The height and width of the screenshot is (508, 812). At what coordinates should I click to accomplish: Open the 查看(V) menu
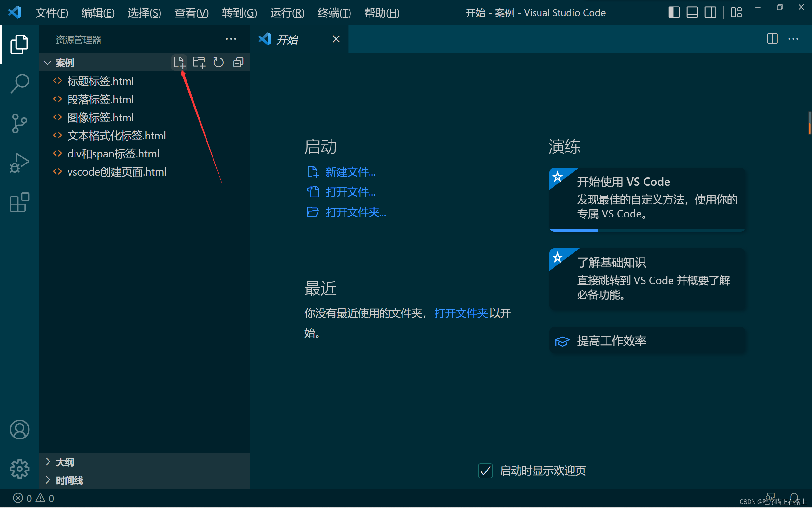pyautogui.click(x=192, y=13)
